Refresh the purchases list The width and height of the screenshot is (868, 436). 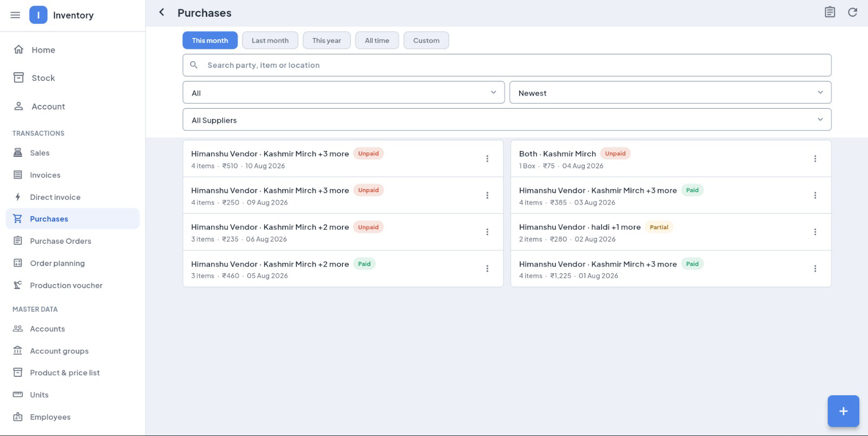[852, 12]
